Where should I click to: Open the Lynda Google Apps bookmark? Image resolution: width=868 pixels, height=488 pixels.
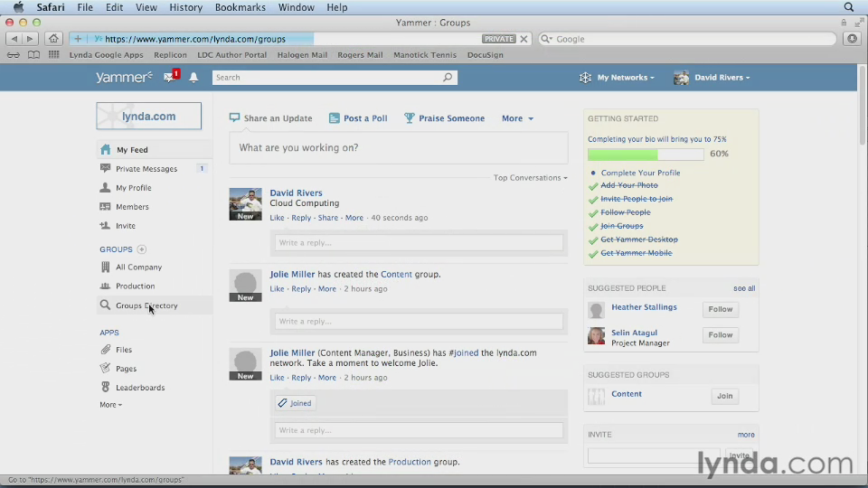pyautogui.click(x=107, y=55)
